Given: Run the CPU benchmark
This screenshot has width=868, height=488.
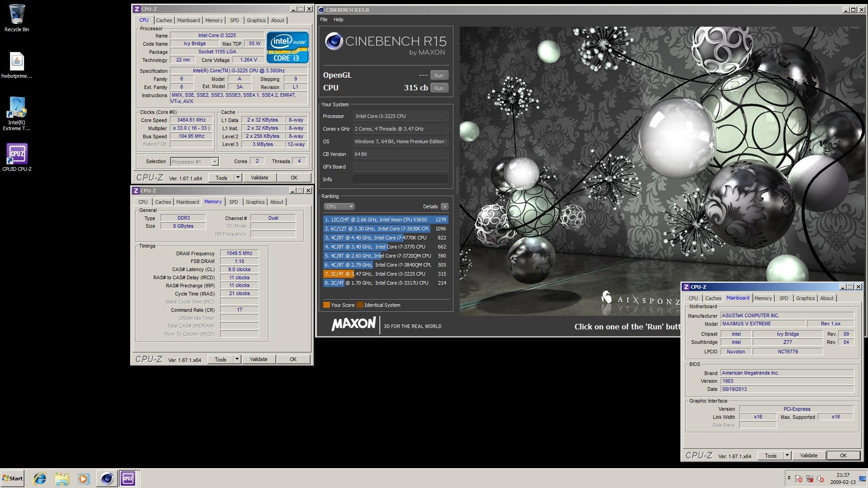Looking at the screenshot, I should coord(439,88).
